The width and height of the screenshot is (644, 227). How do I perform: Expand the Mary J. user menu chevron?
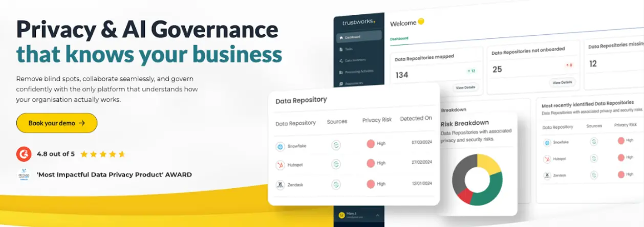378,215
